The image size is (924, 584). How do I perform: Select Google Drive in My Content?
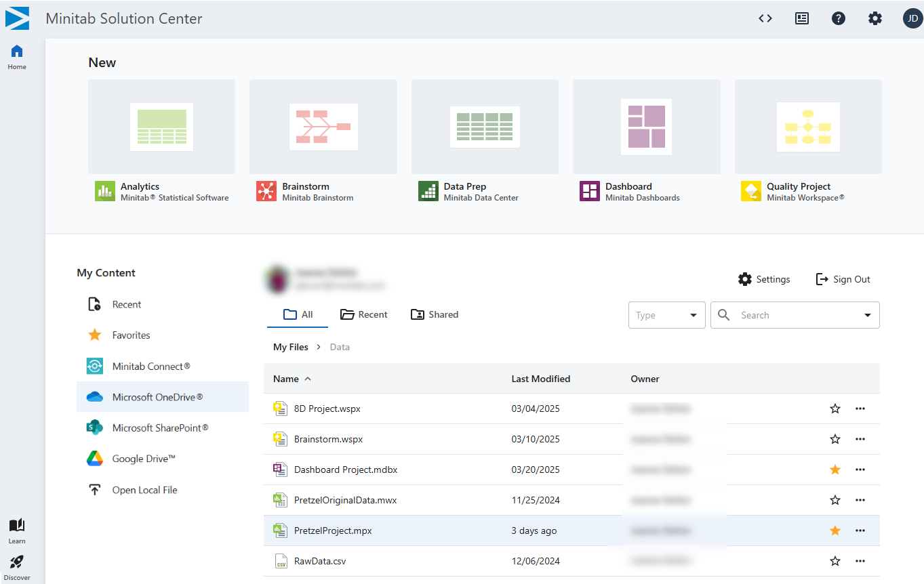[x=144, y=459]
